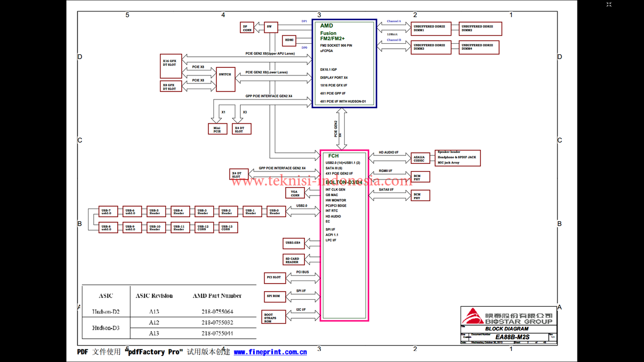Select the SW box near DP CONN
The width and height of the screenshot is (644, 362).
[271, 27]
